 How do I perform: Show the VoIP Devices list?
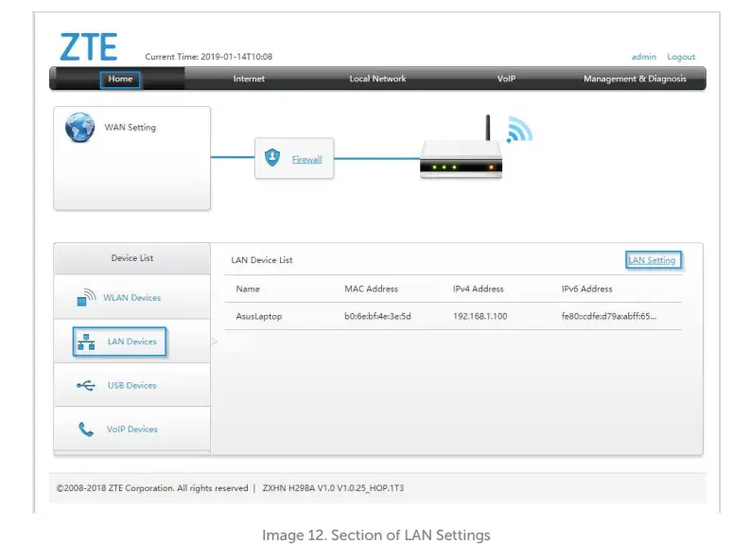131,429
